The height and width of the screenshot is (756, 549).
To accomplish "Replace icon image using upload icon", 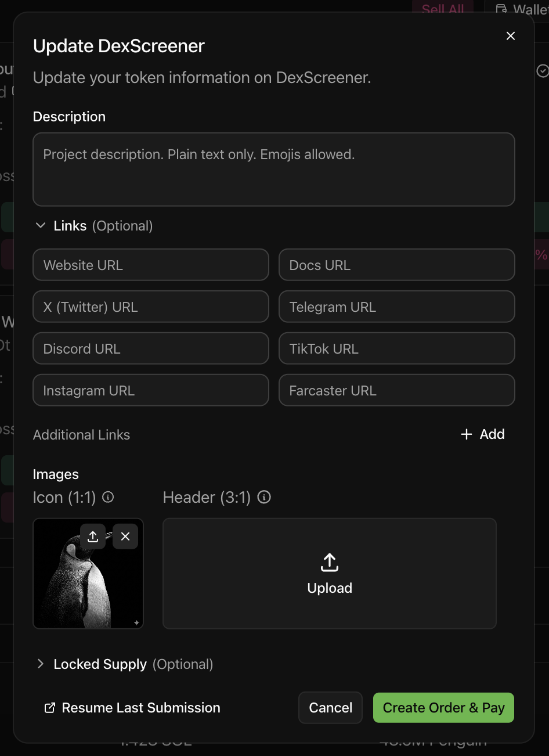I will [x=93, y=537].
